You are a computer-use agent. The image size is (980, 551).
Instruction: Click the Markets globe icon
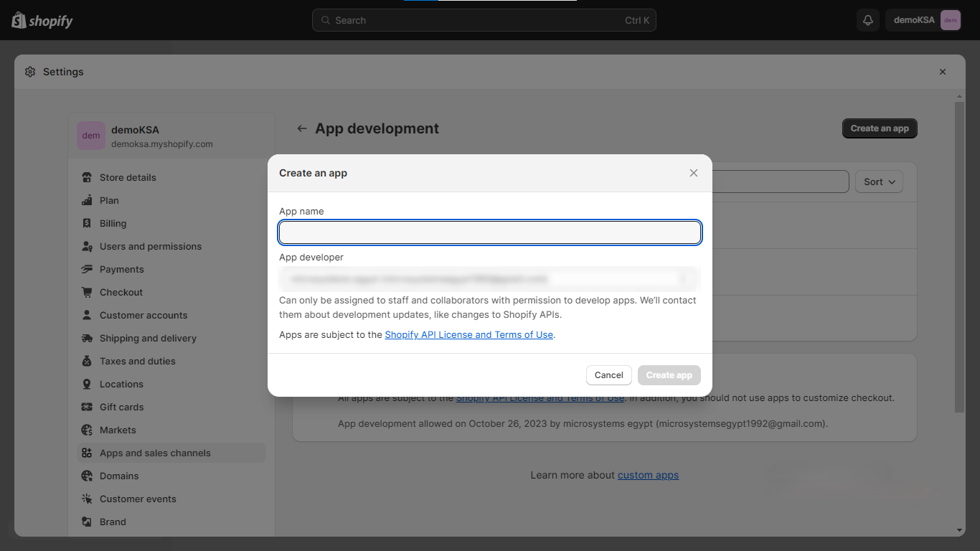pyautogui.click(x=87, y=430)
